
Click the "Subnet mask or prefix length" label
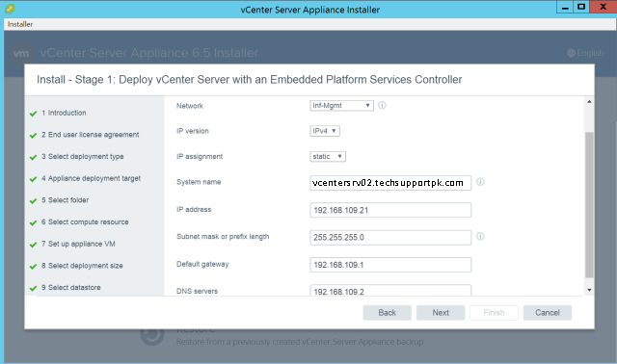coord(223,237)
